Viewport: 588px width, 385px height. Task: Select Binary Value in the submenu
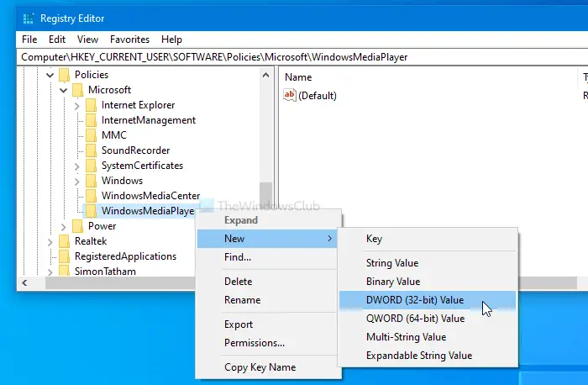(428, 282)
